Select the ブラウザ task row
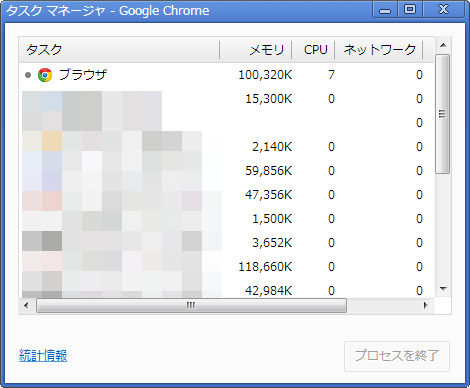Image resolution: width=470 pixels, height=388 pixels. [226, 75]
